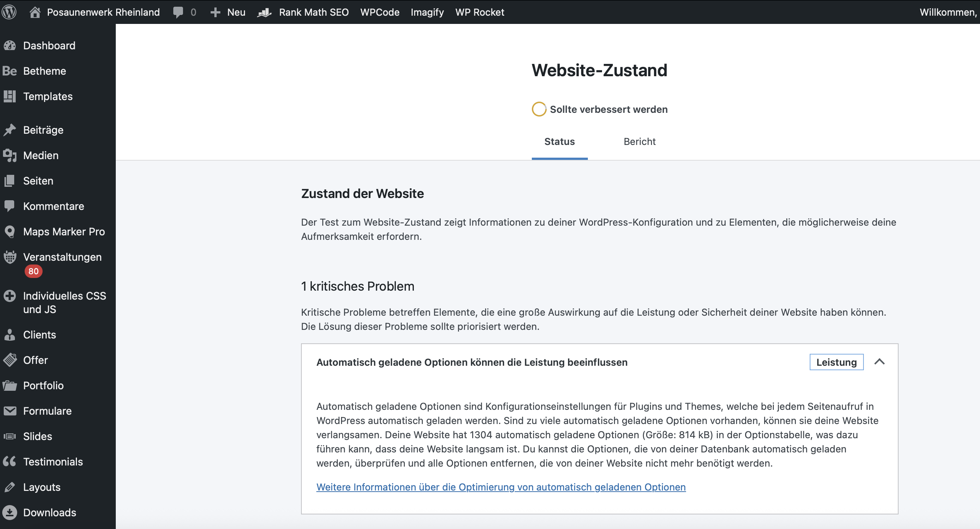980x529 pixels.
Task: Open the WordPress logo menu
Action: pos(9,12)
